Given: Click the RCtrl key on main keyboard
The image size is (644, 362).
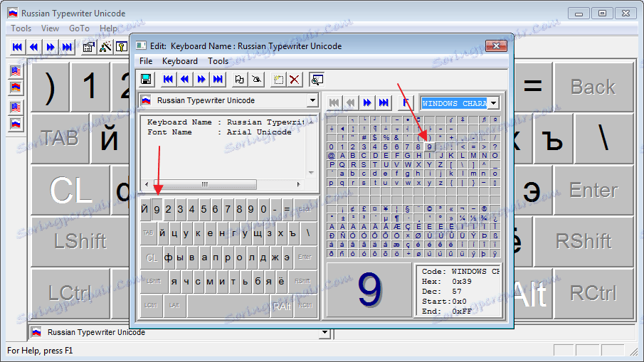Looking at the screenshot, I should [593, 293].
